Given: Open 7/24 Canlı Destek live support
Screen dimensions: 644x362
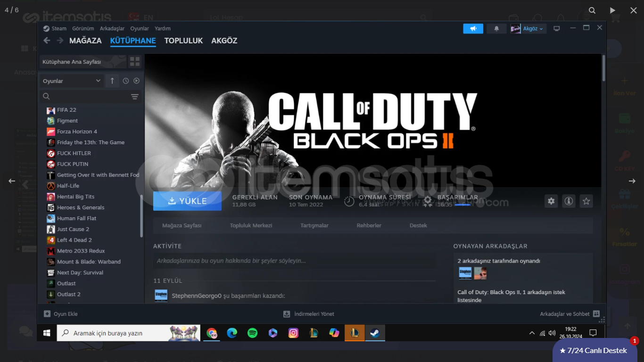Looking at the screenshot, I should coord(594,350).
